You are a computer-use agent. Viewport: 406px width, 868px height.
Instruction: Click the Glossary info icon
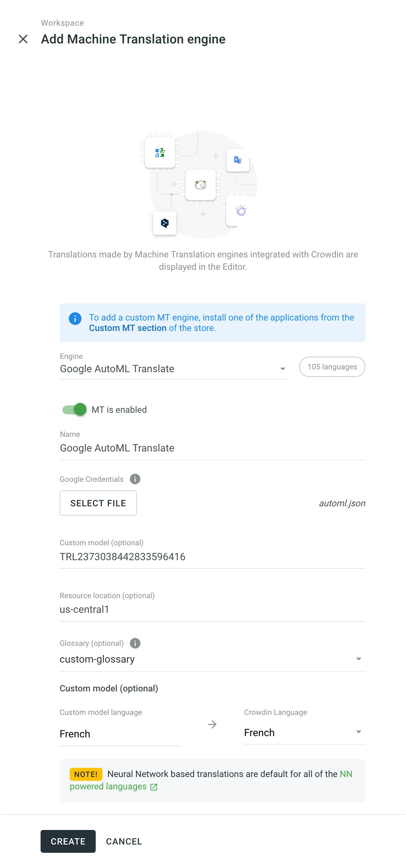pos(135,643)
